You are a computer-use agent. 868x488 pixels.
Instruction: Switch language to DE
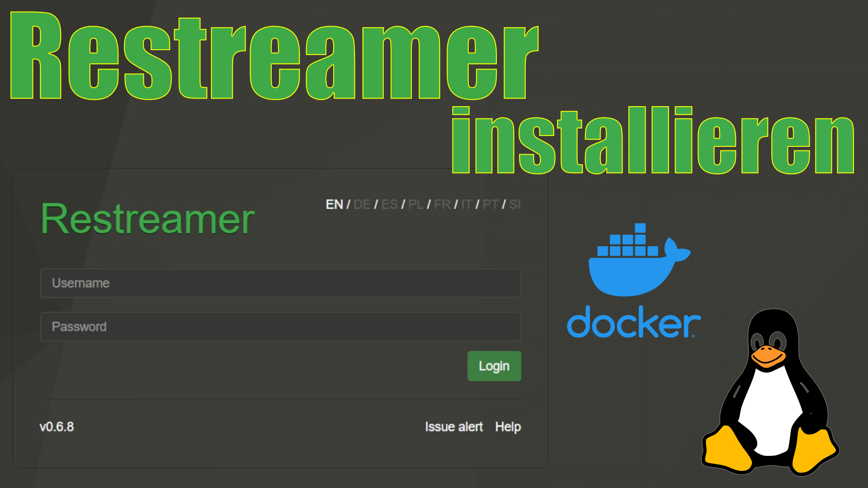pos(362,205)
